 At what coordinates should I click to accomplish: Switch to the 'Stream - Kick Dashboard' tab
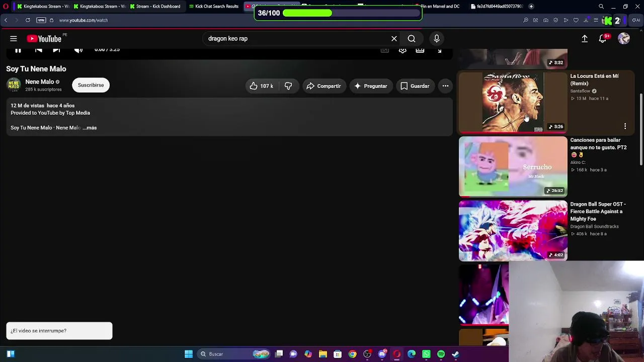[x=155, y=7]
